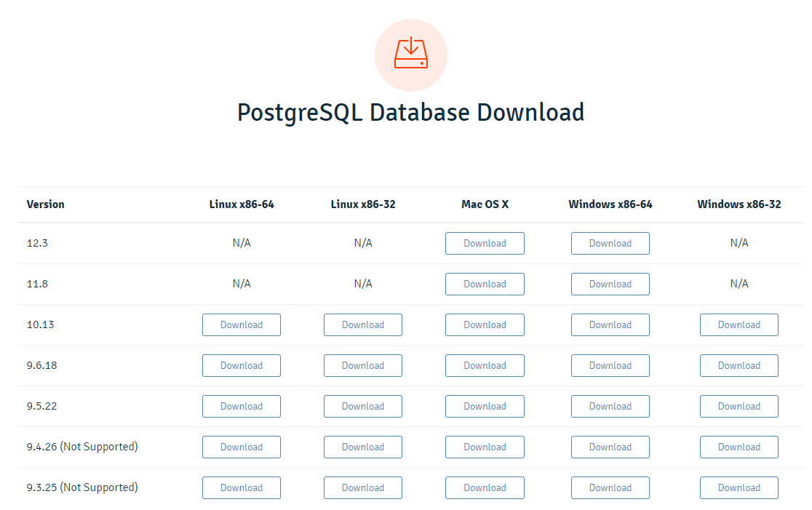
Task: Download version 9.4.26 for Windows x86-64
Action: pyautogui.click(x=610, y=447)
